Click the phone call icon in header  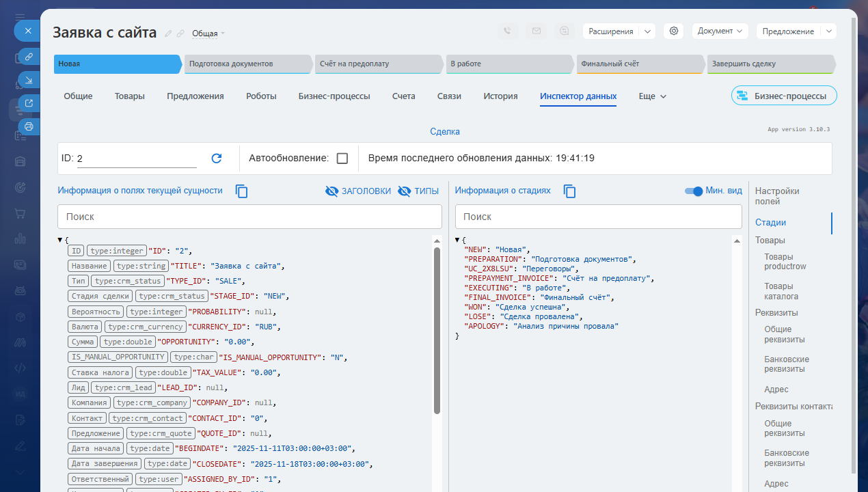(507, 31)
